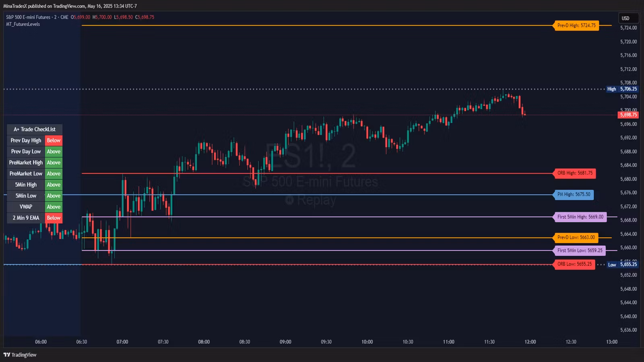Image resolution: width=644 pixels, height=362 pixels.
Task: Click the PrevD Low 5663.00 label
Action: pyautogui.click(x=576, y=237)
